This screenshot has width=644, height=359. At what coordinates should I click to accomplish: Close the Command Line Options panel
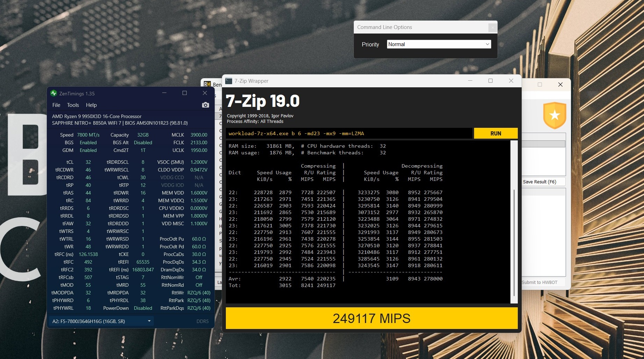pyautogui.click(x=492, y=27)
